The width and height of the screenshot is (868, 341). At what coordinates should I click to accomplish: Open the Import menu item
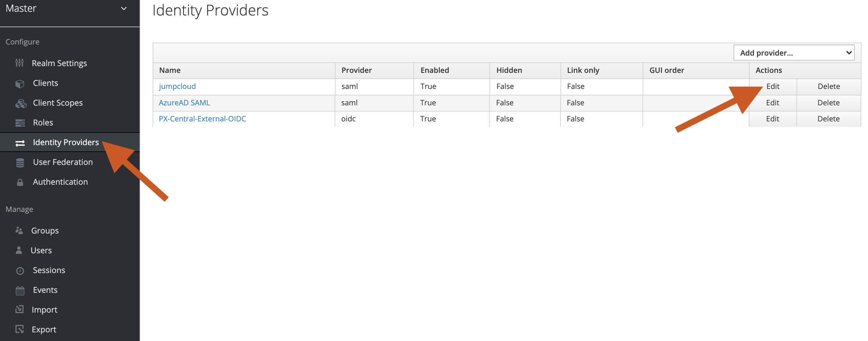click(x=44, y=310)
